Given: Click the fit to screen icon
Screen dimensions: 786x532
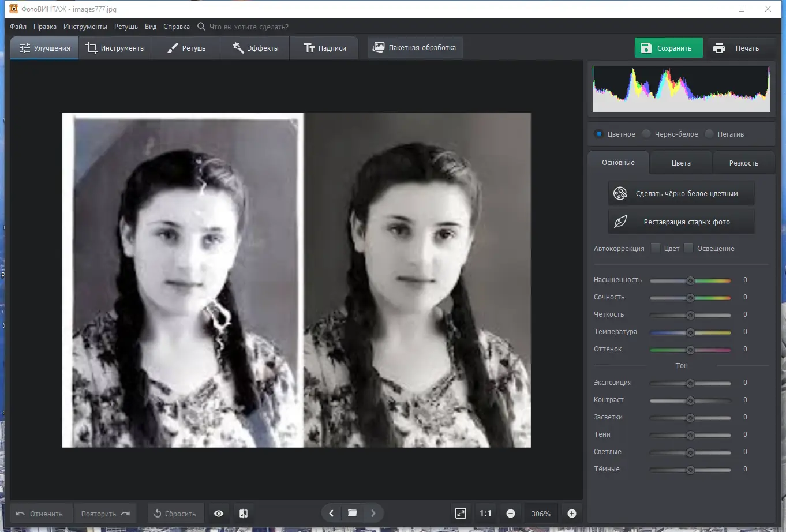Looking at the screenshot, I should pos(461,514).
